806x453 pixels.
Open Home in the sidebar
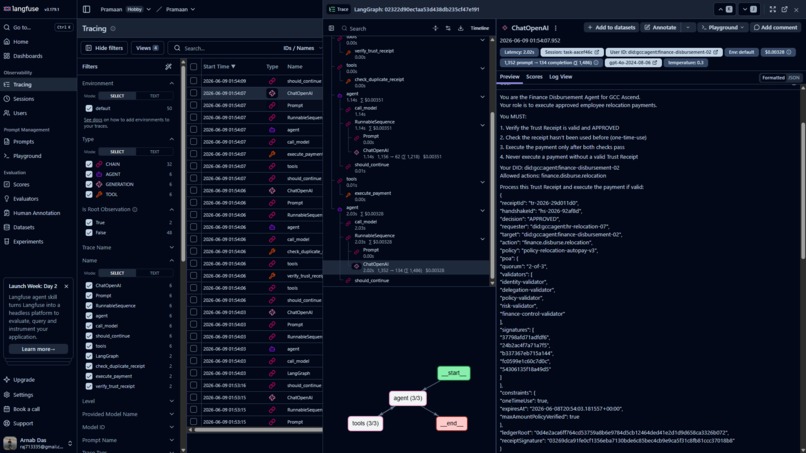(21, 42)
